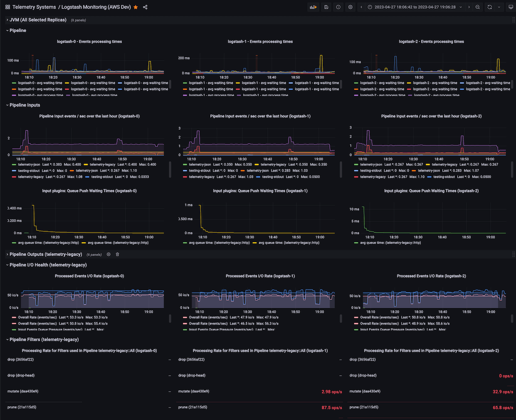The width and height of the screenshot is (516, 420).
Task: Click the Logstash Monitoring (AWS Dev) title
Action: [x=96, y=7]
